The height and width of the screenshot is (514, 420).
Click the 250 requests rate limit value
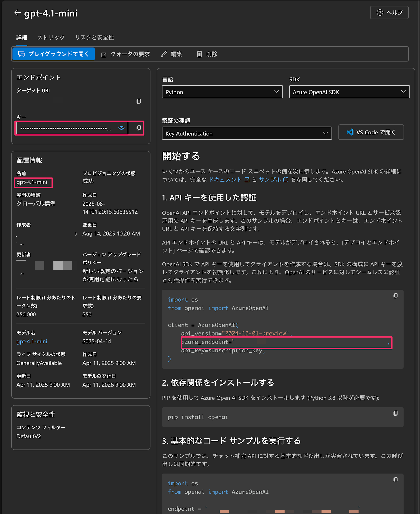pyautogui.click(x=87, y=314)
